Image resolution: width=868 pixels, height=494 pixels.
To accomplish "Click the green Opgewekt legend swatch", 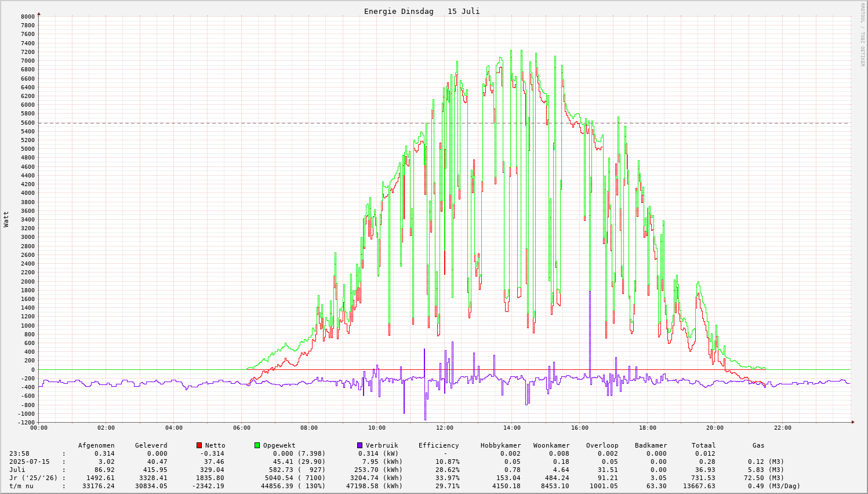I will (257, 445).
